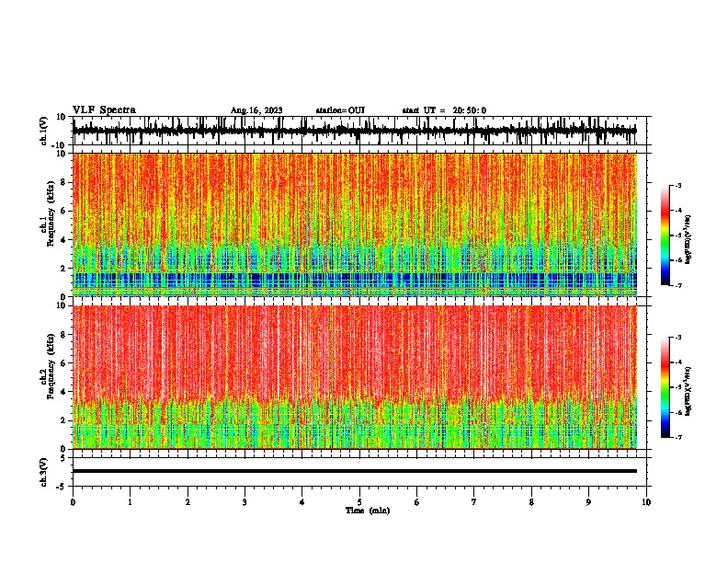Click time axis tick label "7"
Image resolution: width=728 pixels, height=563 pixels.
click(474, 502)
